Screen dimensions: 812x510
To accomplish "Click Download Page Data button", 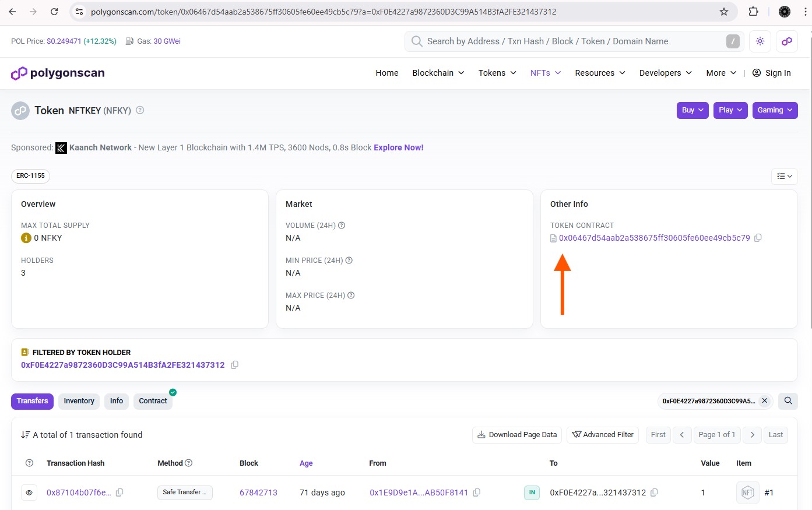I will [517, 435].
